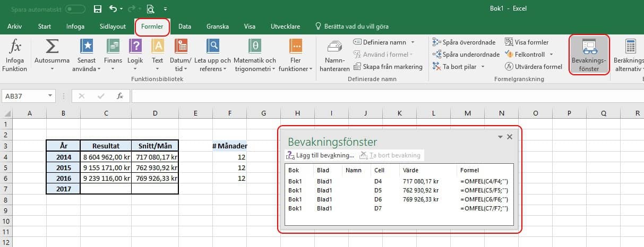
Task: Open Datum/tid functions icon
Action: 180,47
